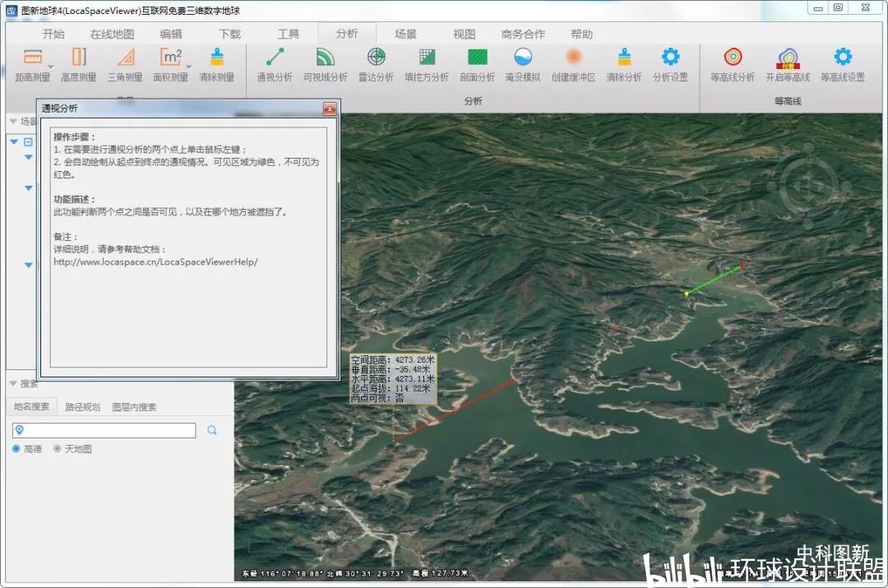Open the 下载 ribbon tab
This screenshot has width=888, height=588.
click(230, 34)
